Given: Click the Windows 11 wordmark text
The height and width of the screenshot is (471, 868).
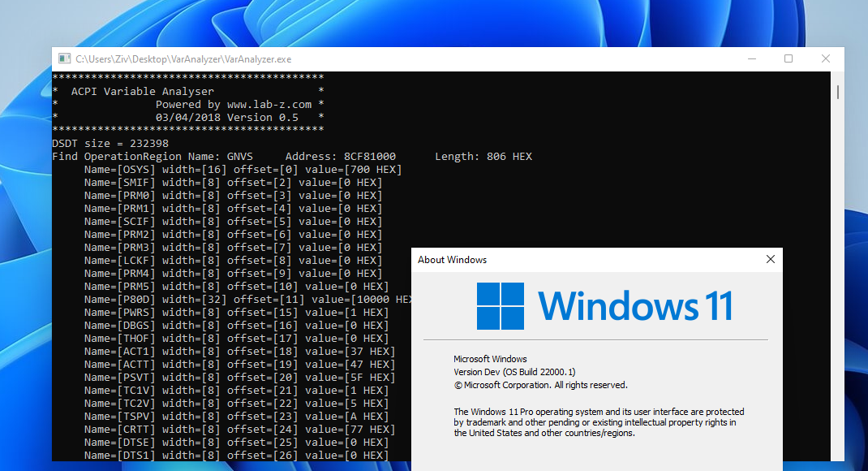Looking at the screenshot, I should tap(635, 306).
